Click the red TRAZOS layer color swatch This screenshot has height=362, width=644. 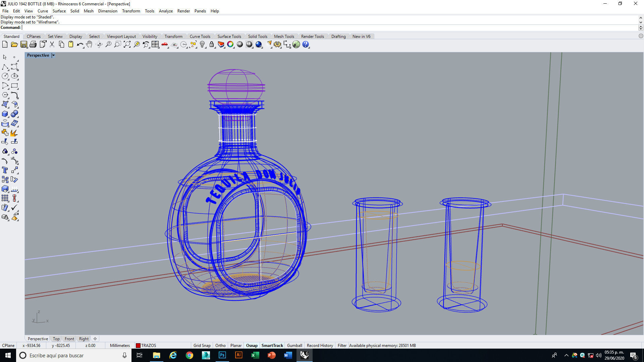click(x=138, y=345)
